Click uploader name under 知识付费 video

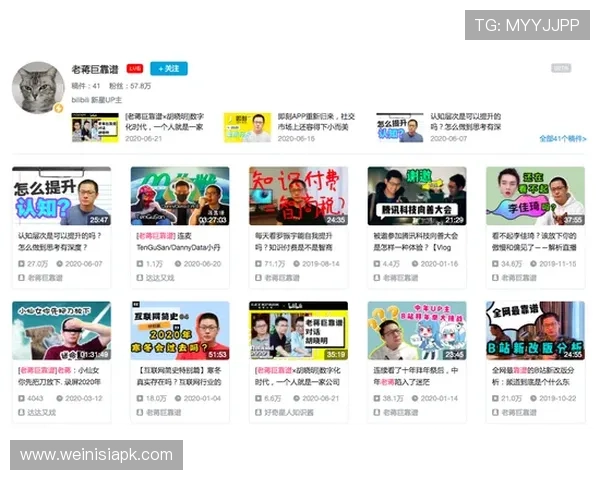(282, 278)
